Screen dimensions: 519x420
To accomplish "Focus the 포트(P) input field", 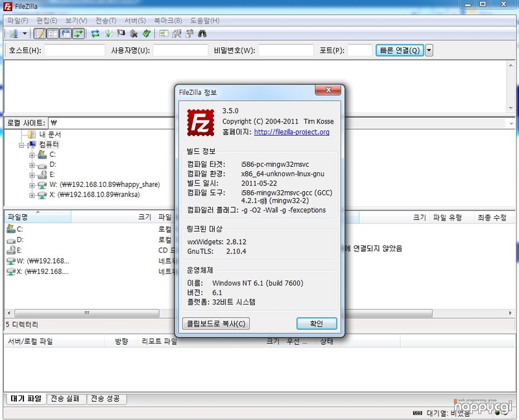I will pyautogui.click(x=360, y=51).
